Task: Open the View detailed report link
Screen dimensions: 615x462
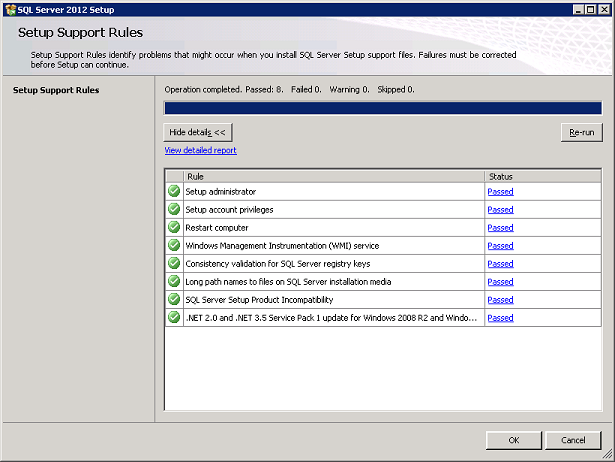Action: click(200, 150)
